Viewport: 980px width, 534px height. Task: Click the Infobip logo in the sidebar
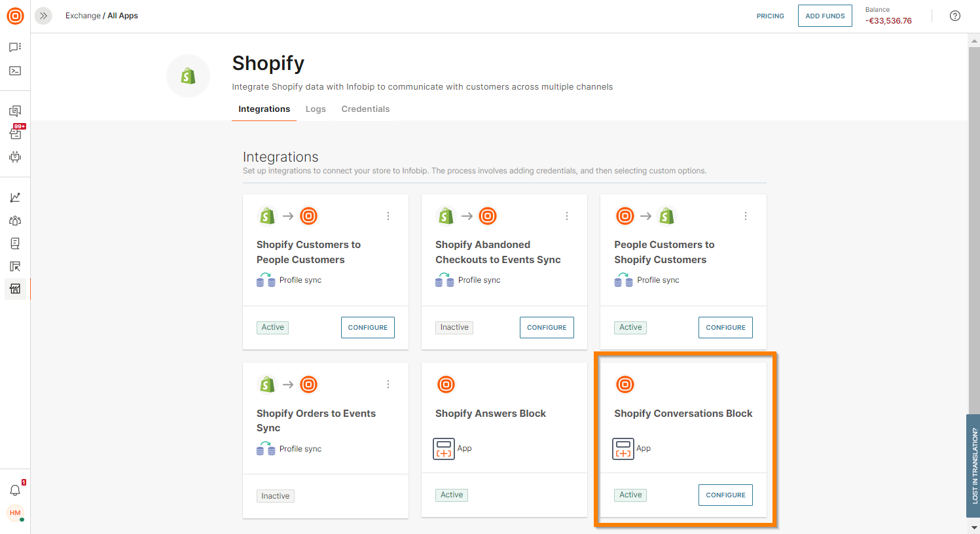(15, 16)
